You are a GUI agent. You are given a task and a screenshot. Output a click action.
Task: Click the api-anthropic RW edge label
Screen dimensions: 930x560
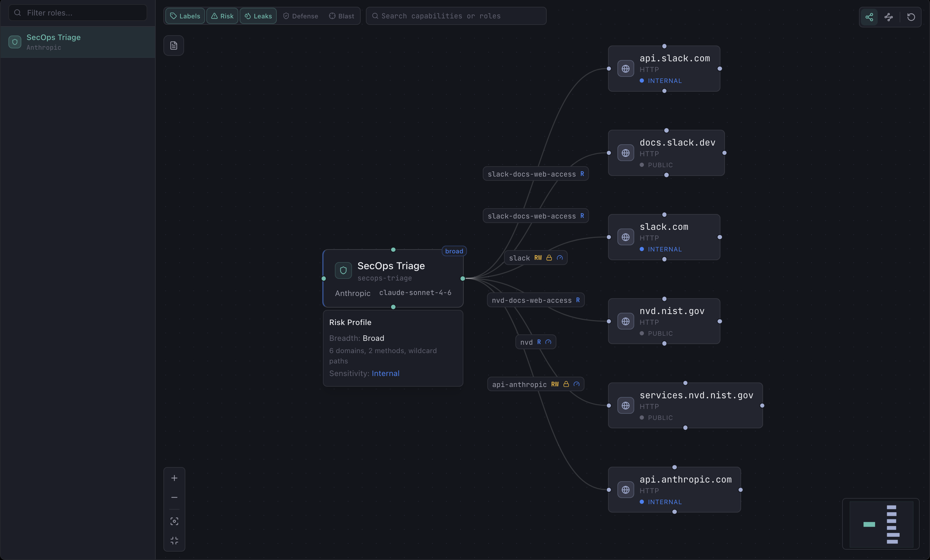point(536,384)
